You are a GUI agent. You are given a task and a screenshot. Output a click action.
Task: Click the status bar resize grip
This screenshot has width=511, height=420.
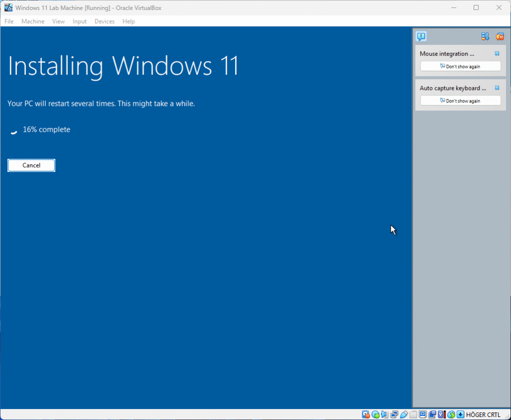click(508, 417)
